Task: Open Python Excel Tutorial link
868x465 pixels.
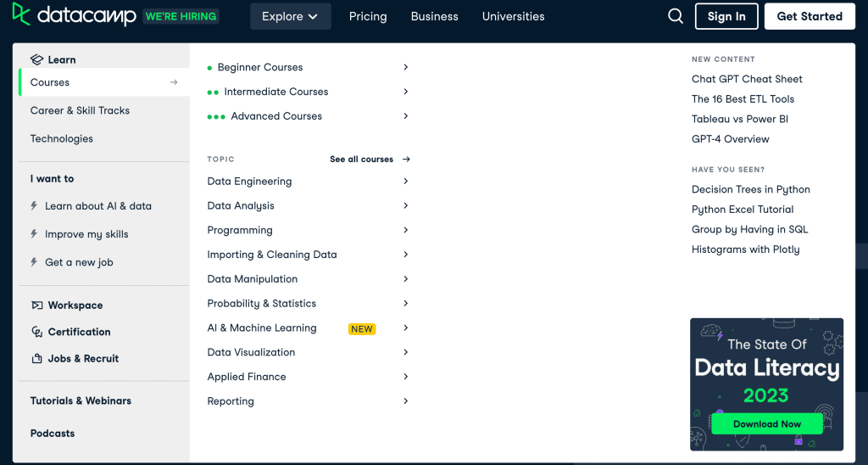Action: click(x=743, y=210)
